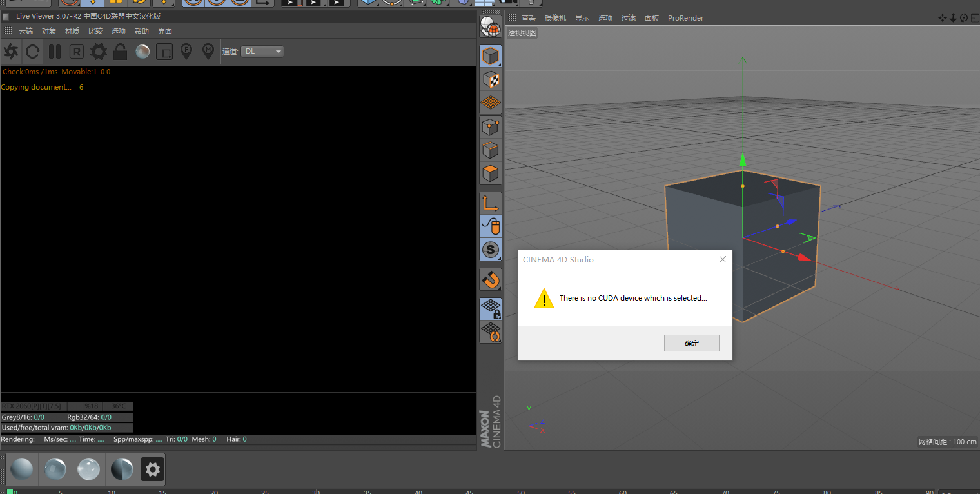Click the Octane send scene icon

pos(11,52)
